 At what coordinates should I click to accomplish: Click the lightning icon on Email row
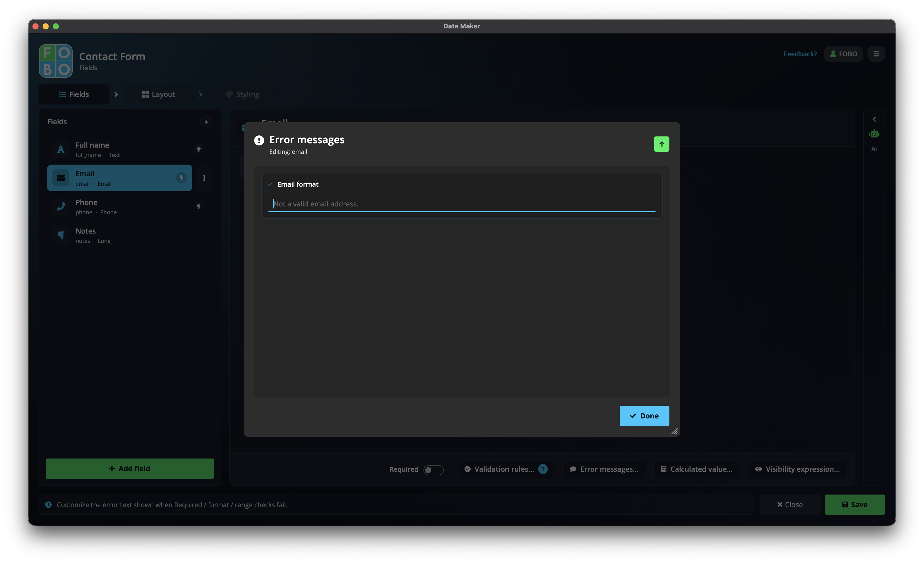tap(182, 178)
